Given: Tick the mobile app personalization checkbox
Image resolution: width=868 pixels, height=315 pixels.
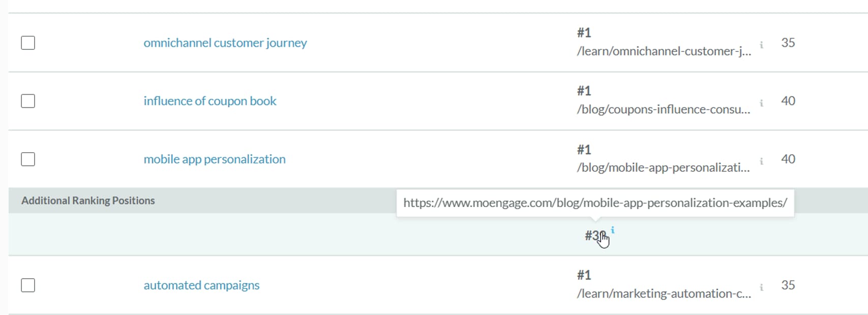Looking at the screenshot, I should coord(28,159).
